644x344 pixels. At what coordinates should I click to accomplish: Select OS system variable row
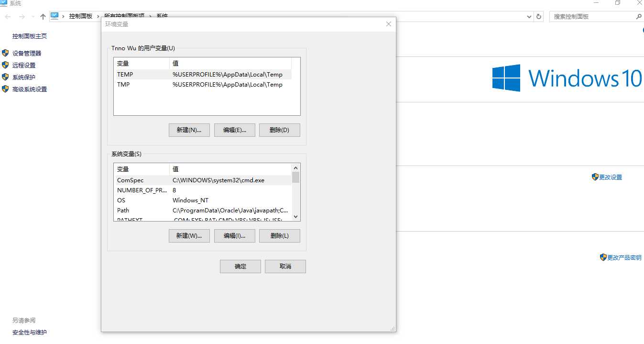click(202, 200)
